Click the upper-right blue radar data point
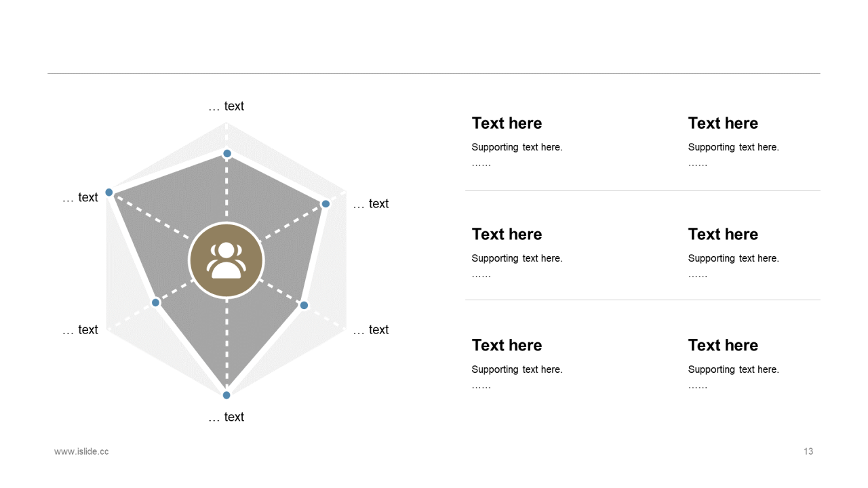The image size is (868, 488). coord(325,203)
